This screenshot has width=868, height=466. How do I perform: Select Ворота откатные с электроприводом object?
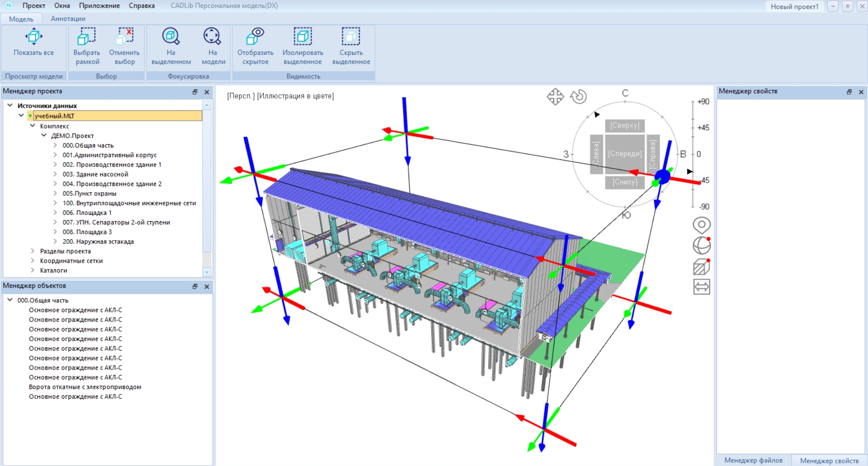coord(85,387)
